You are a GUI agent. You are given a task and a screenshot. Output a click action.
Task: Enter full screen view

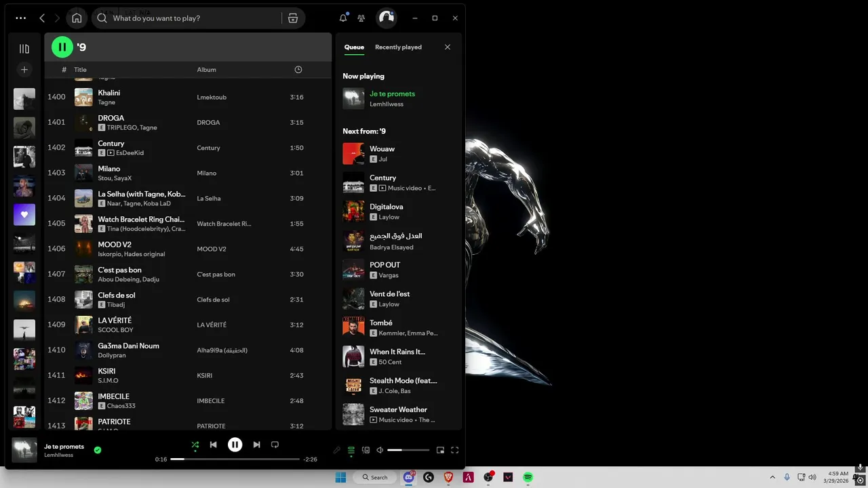click(454, 450)
